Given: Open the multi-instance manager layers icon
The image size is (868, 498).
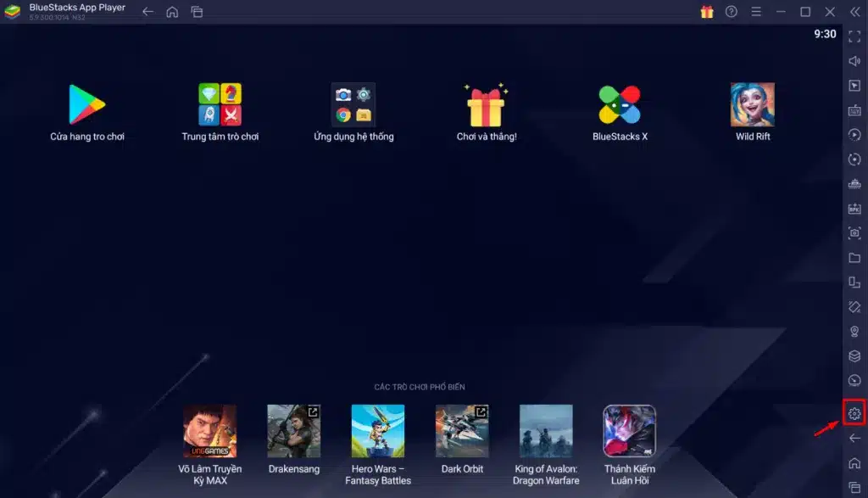Looking at the screenshot, I should [854, 355].
